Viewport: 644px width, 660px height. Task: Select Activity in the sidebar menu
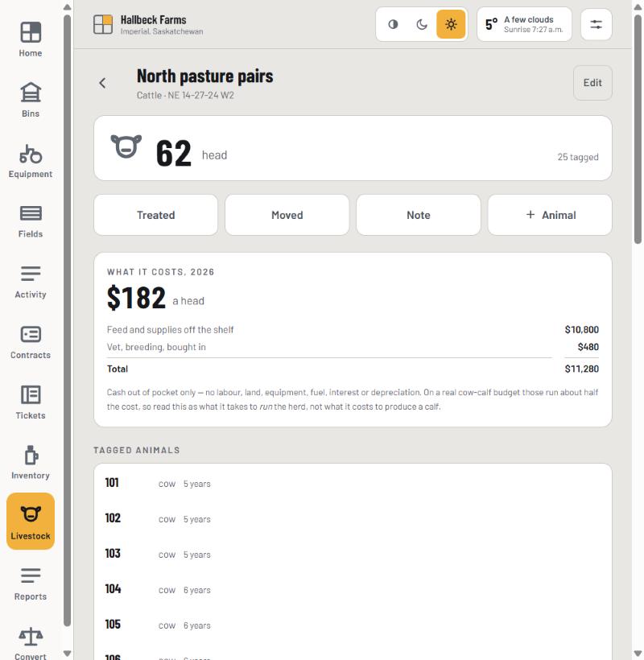pyautogui.click(x=31, y=281)
